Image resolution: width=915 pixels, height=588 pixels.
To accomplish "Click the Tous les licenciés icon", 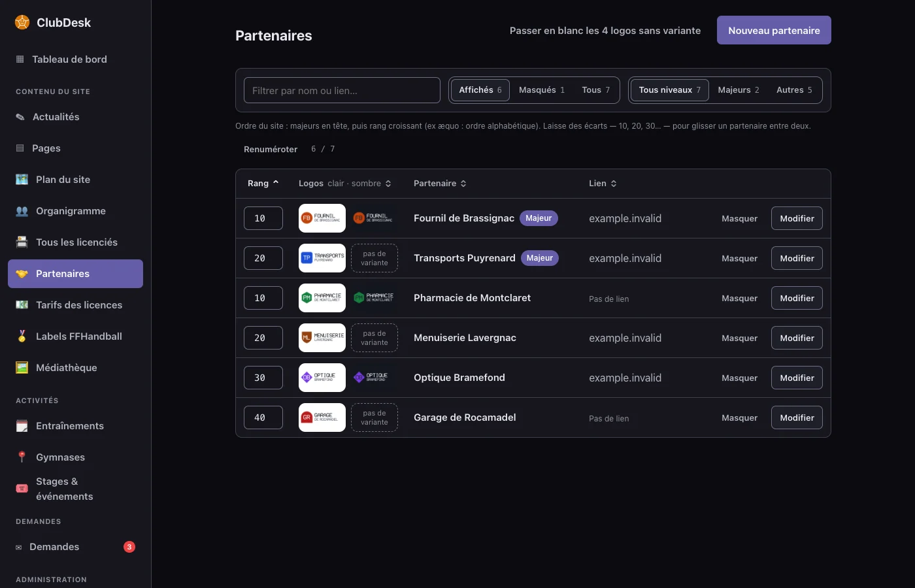I will (22, 242).
